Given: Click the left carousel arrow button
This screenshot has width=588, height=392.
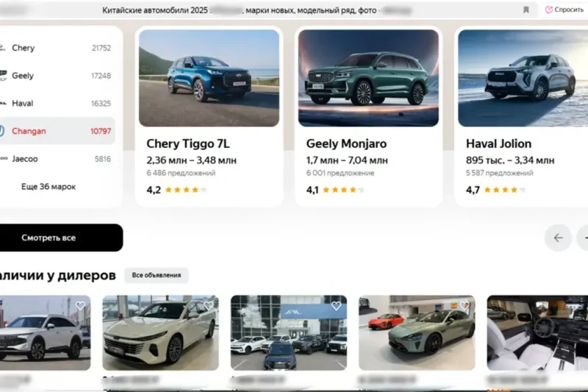Looking at the screenshot, I should 558,238.
